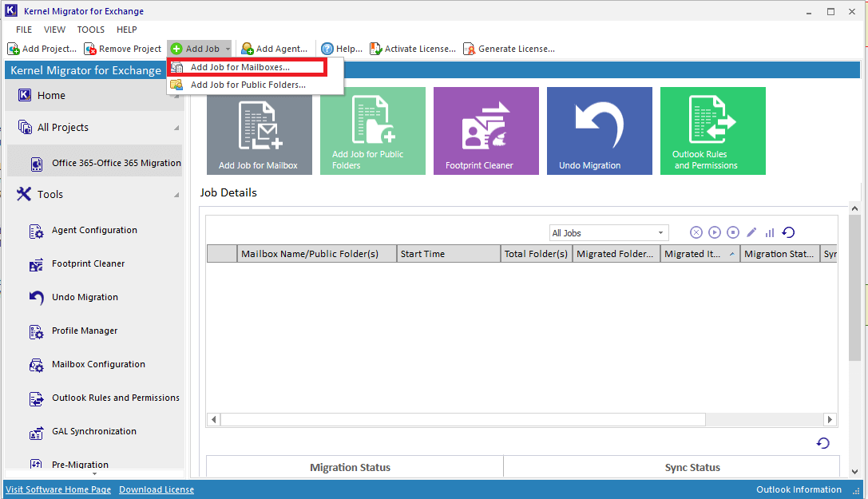Click the Mailbox Name/Public Folder(s) column header
Image resolution: width=868 pixels, height=499 pixels.
317,253
